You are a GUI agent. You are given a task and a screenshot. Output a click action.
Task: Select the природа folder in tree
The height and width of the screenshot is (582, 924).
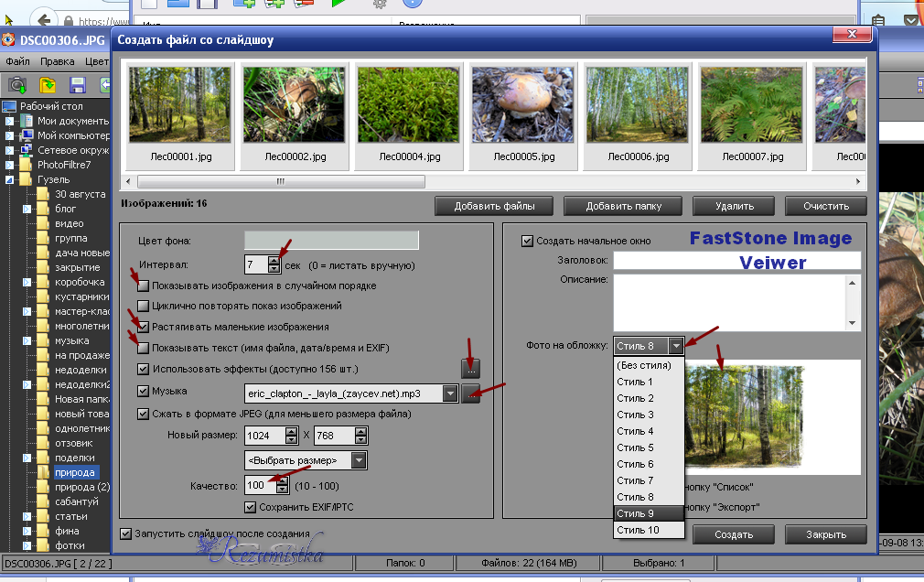75,472
